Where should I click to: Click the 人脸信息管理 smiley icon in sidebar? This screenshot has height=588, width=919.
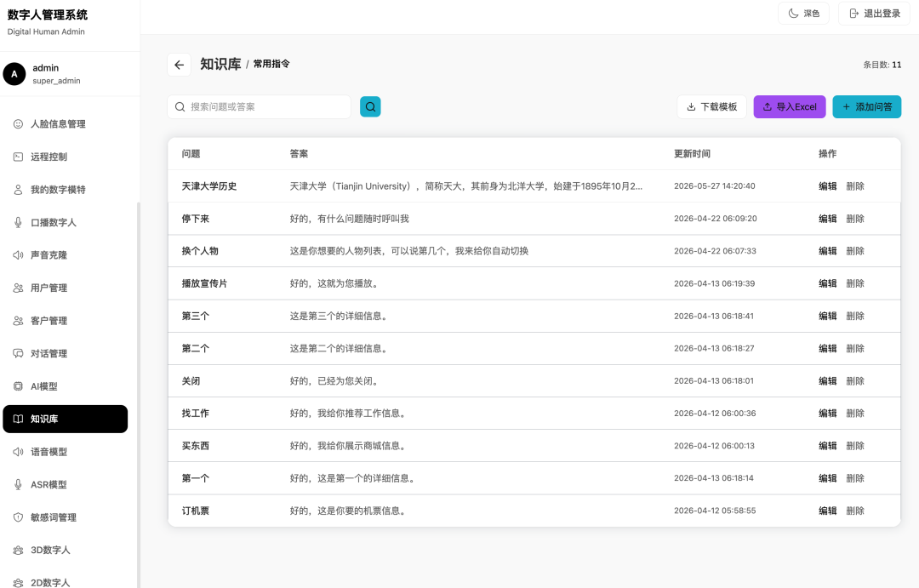[x=18, y=123]
